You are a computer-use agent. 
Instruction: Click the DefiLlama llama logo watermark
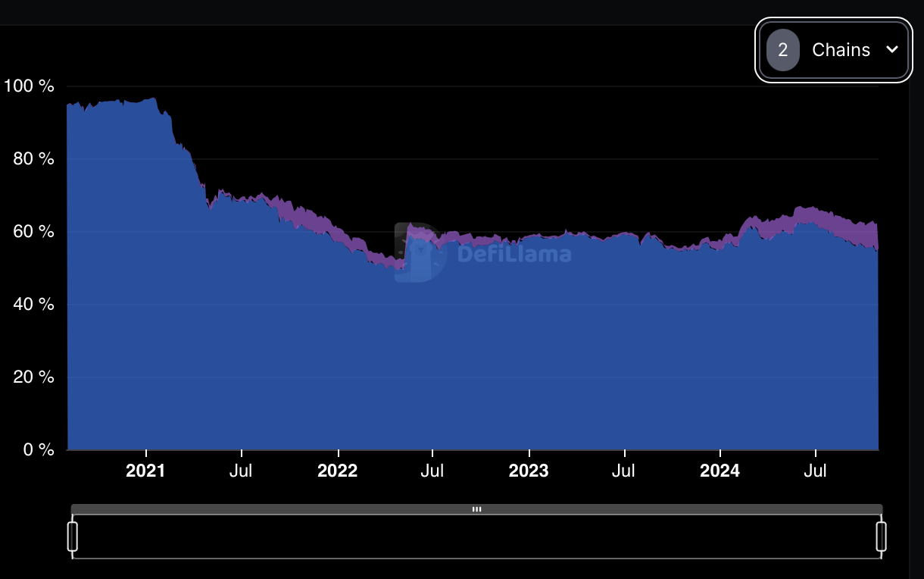pos(419,252)
